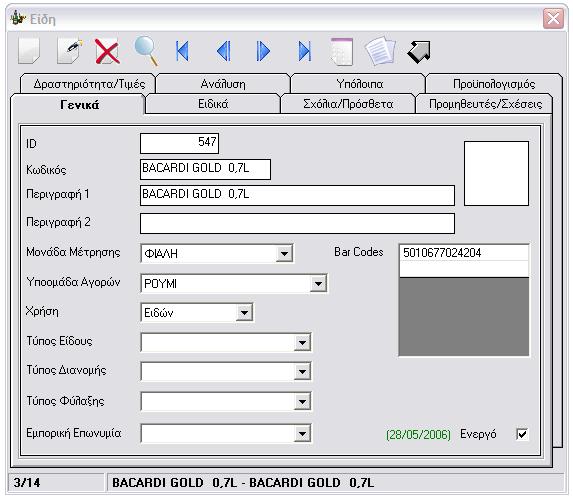Click the ID field showing 547
The image size is (573, 500).
point(179,143)
